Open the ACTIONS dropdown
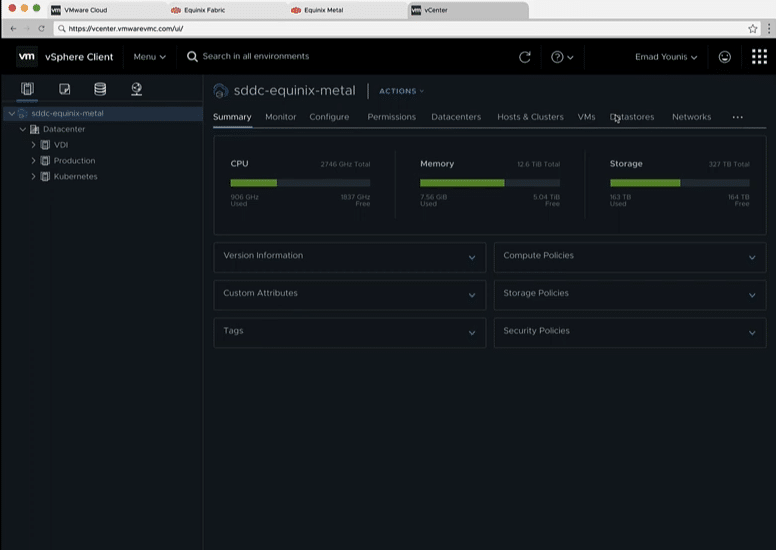 pyautogui.click(x=401, y=91)
